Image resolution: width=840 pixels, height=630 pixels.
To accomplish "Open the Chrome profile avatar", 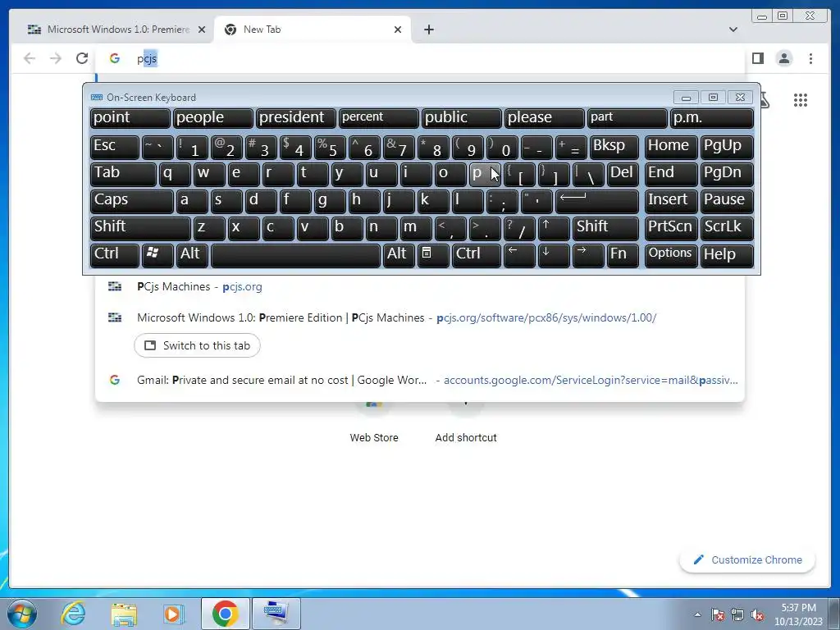I will point(783,58).
